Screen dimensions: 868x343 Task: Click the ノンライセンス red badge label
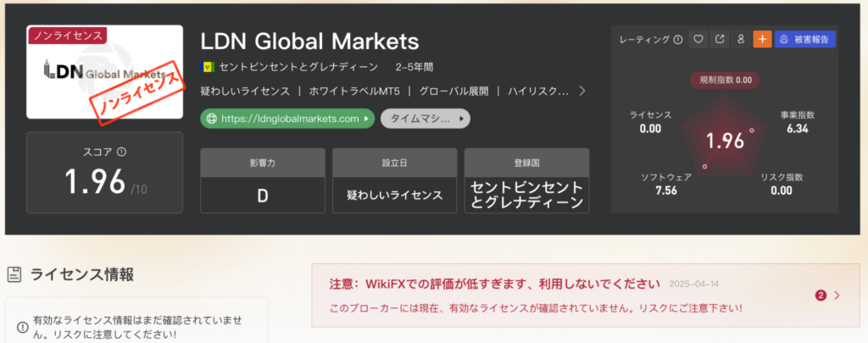tap(66, 36)
